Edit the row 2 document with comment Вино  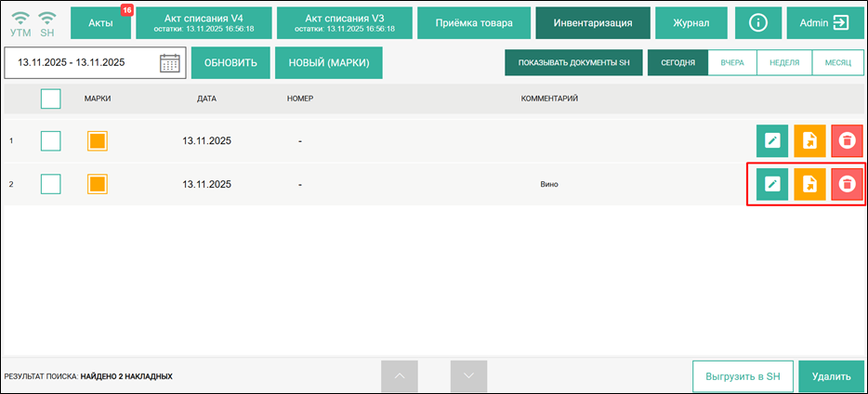pyautogui.click(x=771, y=184)
